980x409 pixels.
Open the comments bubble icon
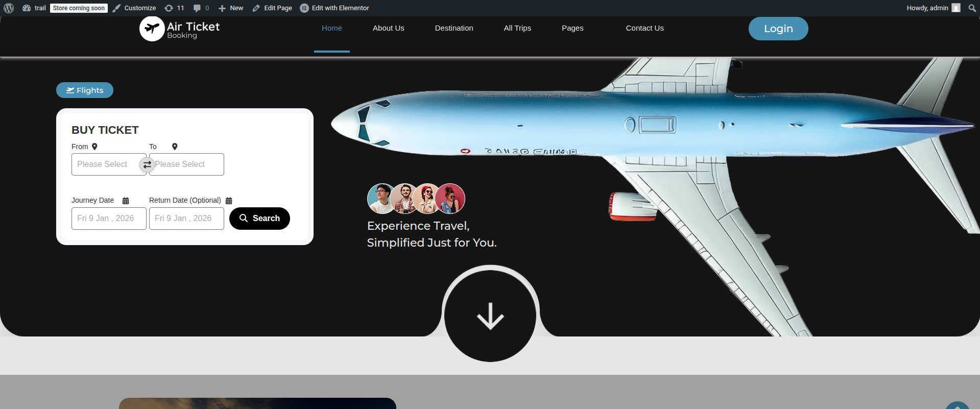pyautogui.click(x=197, y=8)
